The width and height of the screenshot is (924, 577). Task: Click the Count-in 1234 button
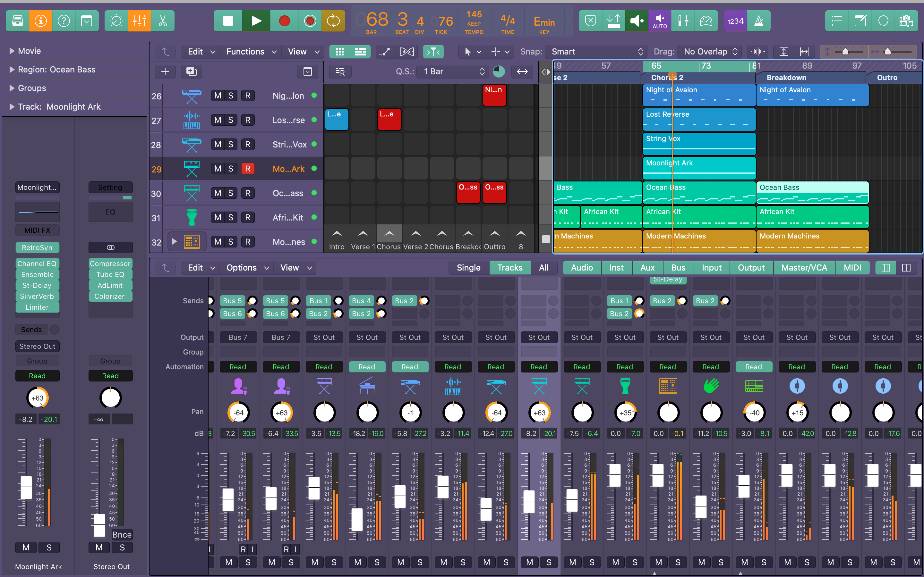point(735,21)
